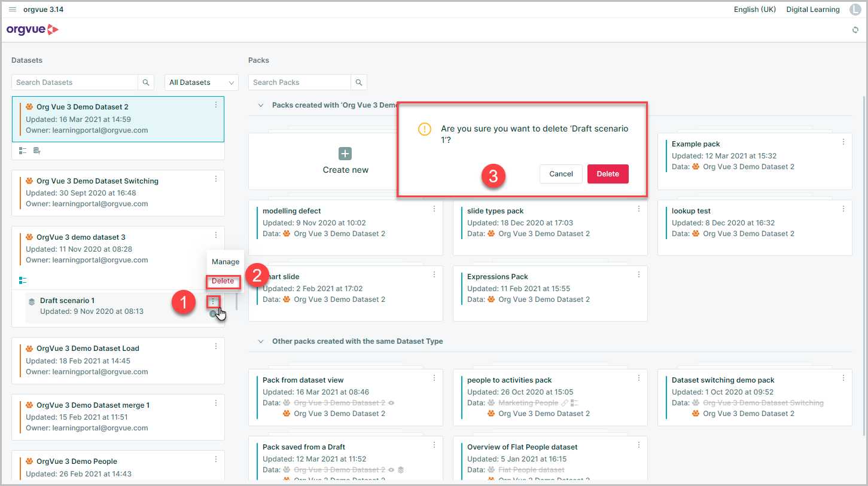
Task: Cancel the delete confirmation dialog
Action: pyautogui.click(x=561, y=174)
